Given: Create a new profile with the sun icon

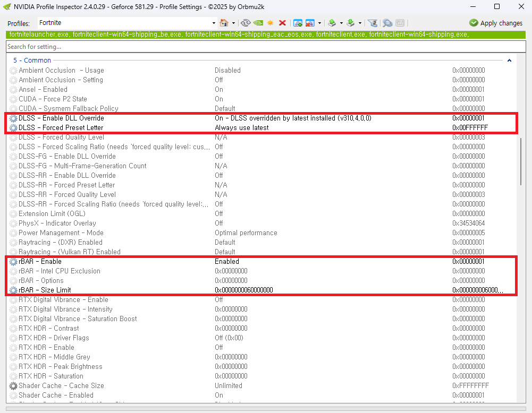Looking at the screenshot, I should [271, 23].
